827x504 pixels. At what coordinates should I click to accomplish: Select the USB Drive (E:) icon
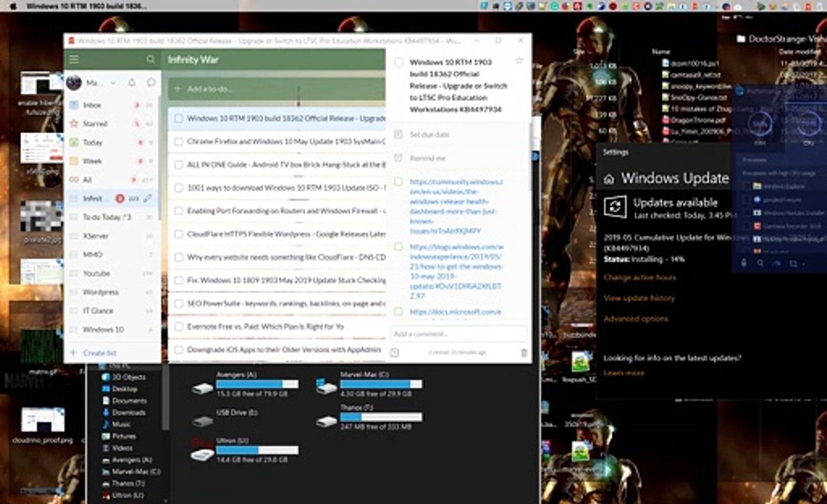pyautogui.click(x=202, y=421)
